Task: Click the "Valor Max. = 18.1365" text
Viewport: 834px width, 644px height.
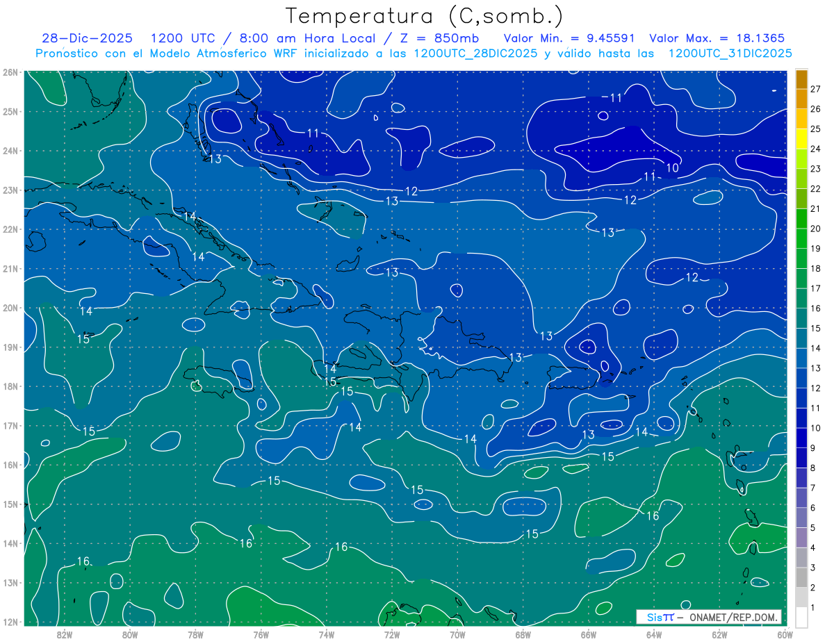Action: (717, 38)
